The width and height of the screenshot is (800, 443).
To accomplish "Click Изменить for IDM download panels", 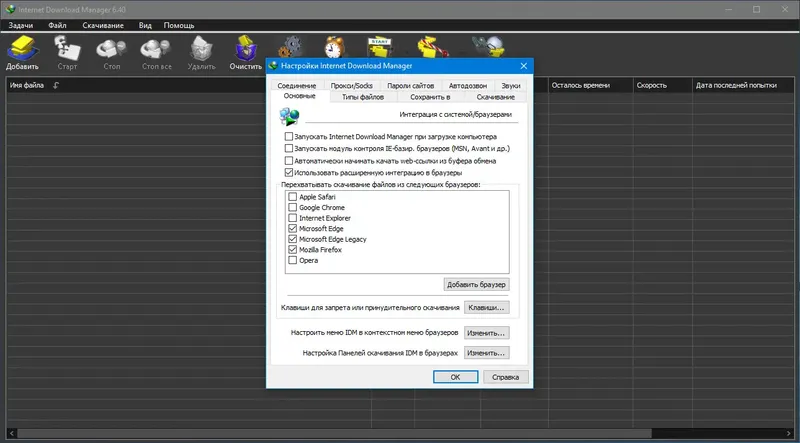I will [x=487, y=353].
